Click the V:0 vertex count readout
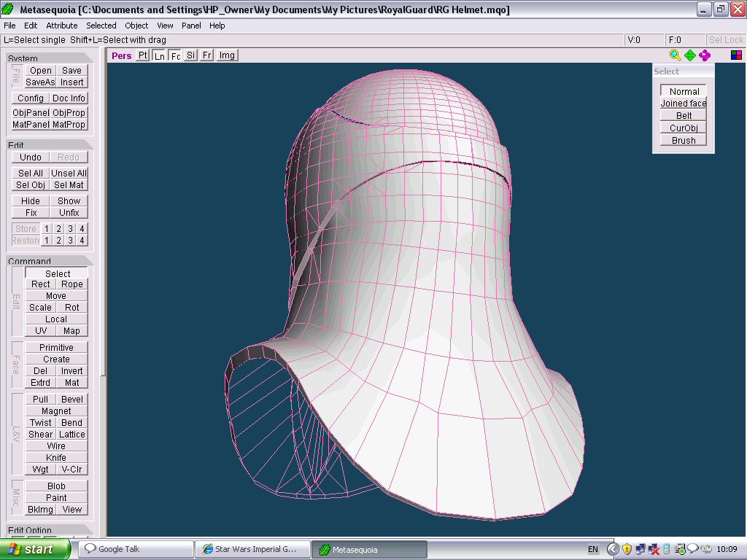747x560 pixels. (x=644, y=40)
